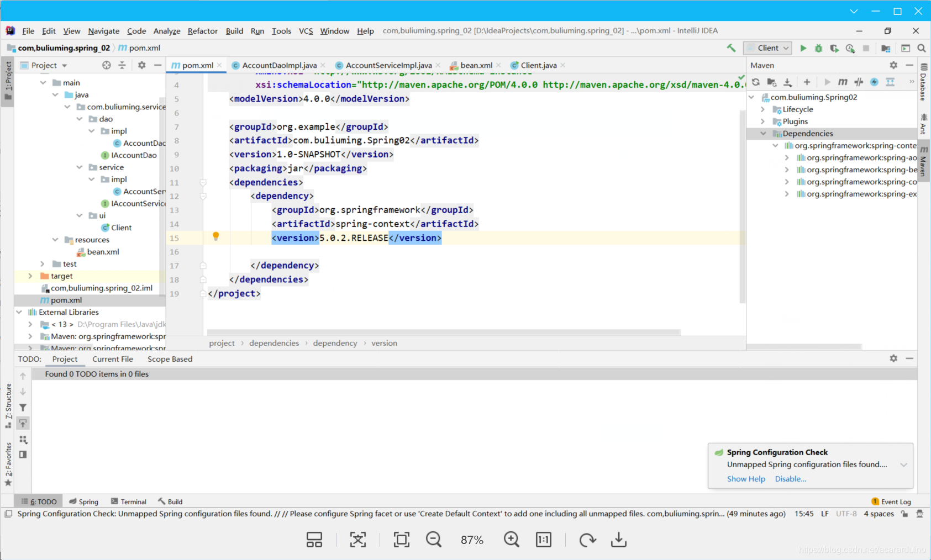Debug the Client configuration with bug icon
Viewport: 931px width, 560px height.
click(x=818, y=48)
